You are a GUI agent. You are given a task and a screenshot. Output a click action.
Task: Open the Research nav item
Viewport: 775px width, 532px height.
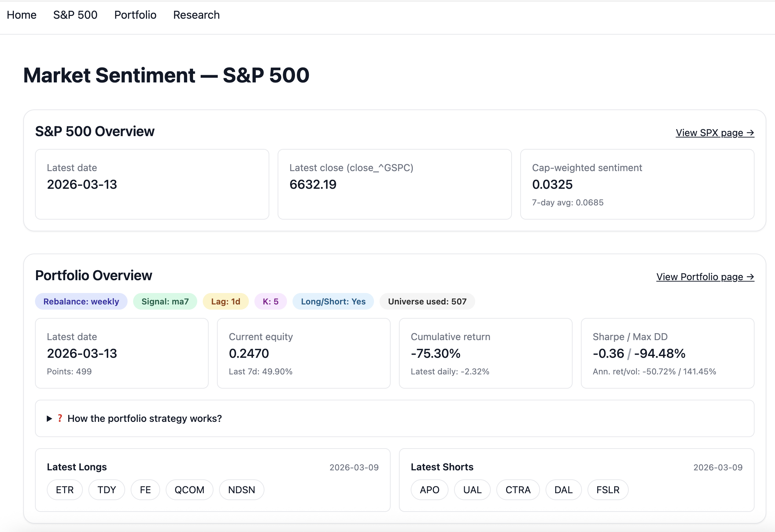click(x=196, y=15)
